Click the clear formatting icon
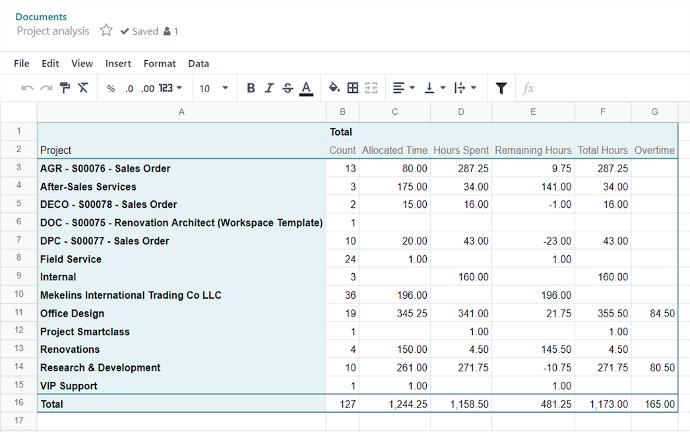 pyautogui.click(x=83, y=88)
